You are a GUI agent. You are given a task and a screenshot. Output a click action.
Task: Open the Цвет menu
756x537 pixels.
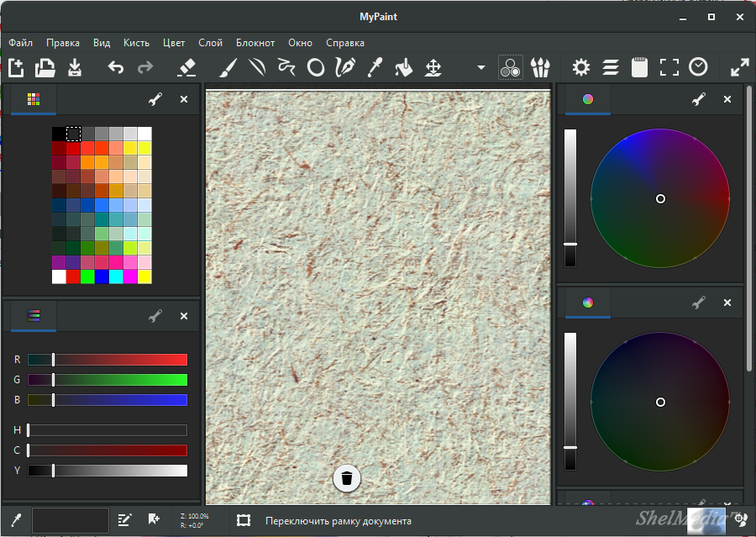tap(174, 43)
